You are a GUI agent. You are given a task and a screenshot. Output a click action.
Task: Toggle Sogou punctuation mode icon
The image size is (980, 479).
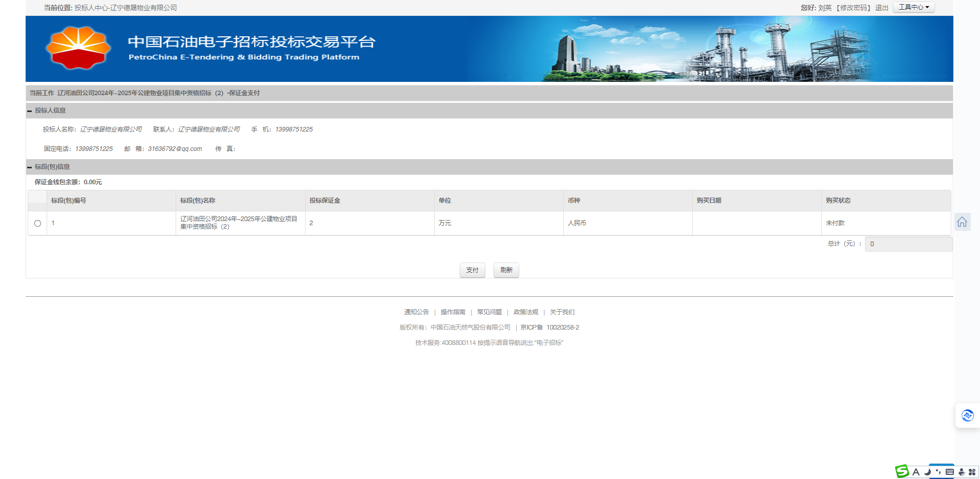pyautogui.click(x=939, y=472)
